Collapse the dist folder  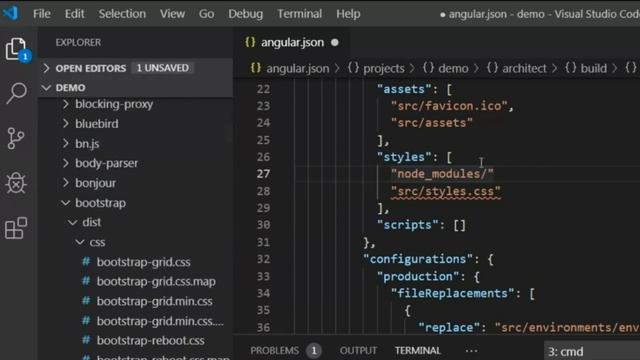tap(73, 222)
